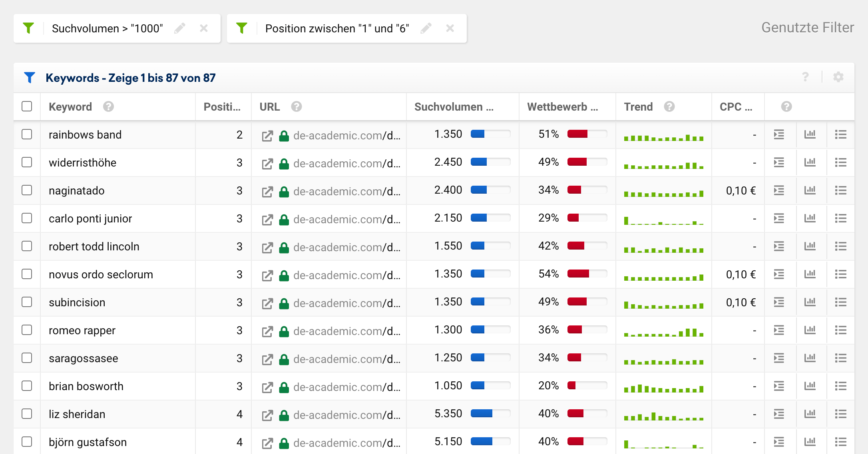This screenshot has width=868, height=454.
Task: Open the novus ordo seclorum URL link
Action: [x=346, y=275]
